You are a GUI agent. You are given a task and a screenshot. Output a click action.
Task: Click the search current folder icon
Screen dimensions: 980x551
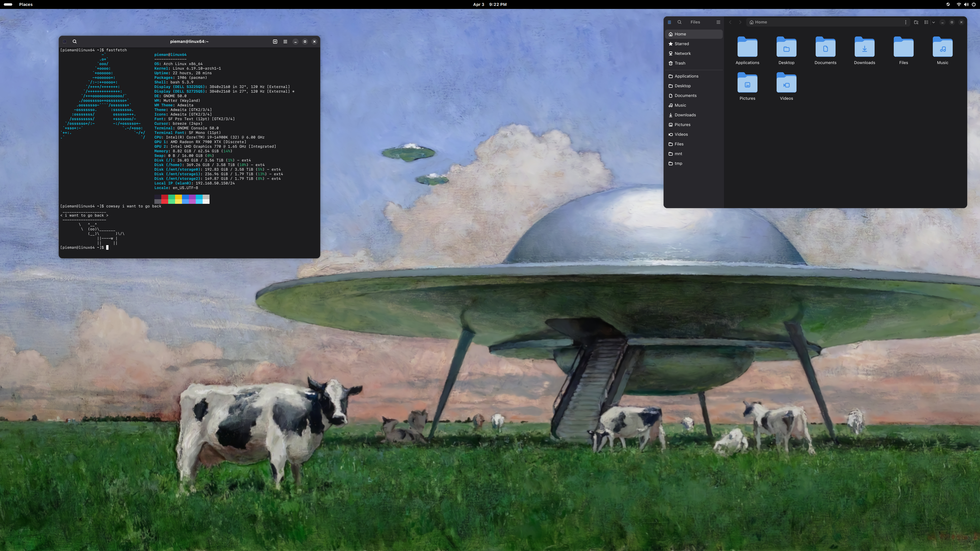[x=916, y=22]
